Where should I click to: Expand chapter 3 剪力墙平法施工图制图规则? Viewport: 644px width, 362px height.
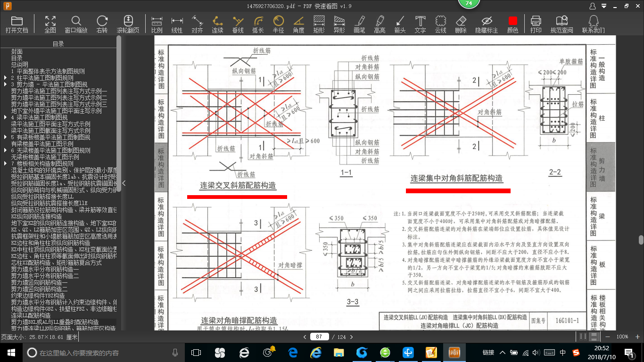pyautogui.click(x=5, y=84)
